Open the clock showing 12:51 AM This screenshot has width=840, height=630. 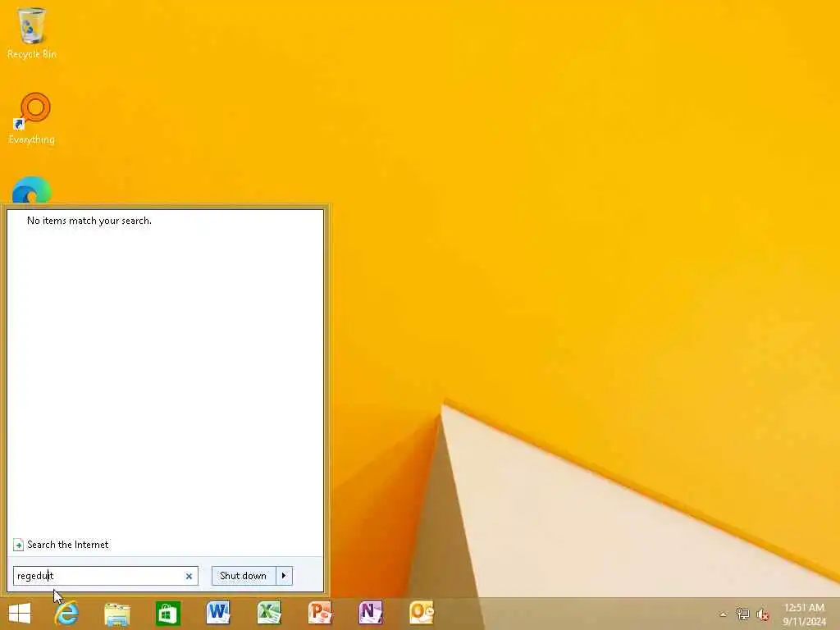tap(804, 614)
